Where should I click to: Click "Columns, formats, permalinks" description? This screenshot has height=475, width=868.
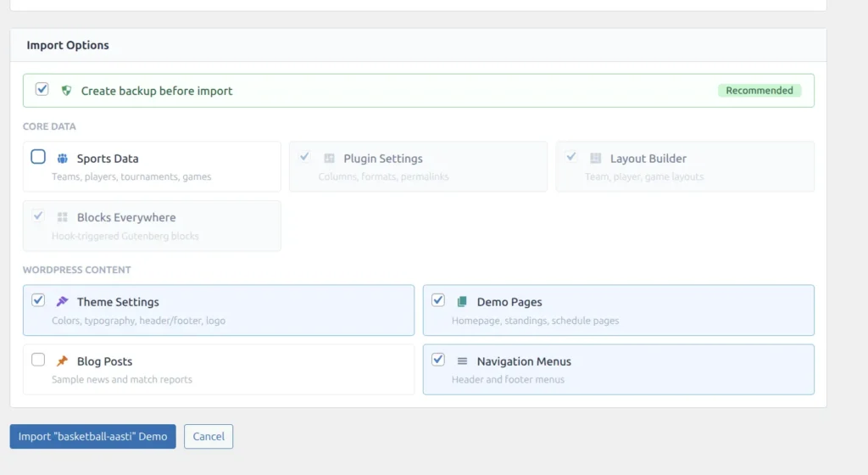[384, 176]
